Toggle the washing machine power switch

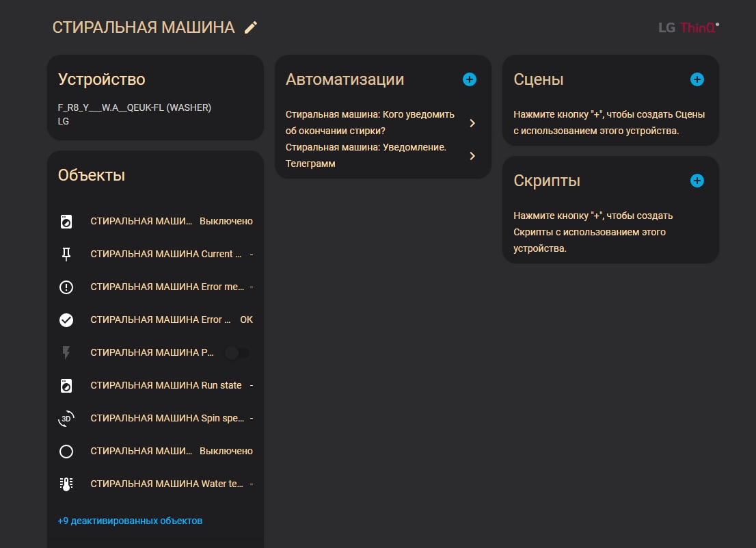(237, 353)
